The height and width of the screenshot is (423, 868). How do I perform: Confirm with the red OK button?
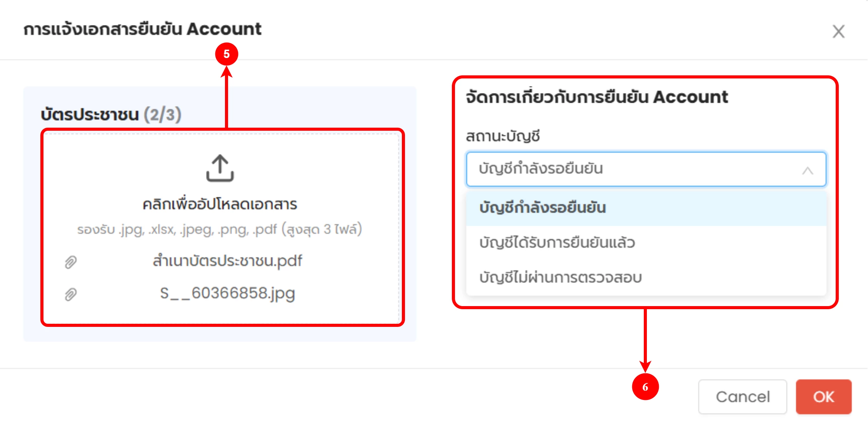tap(823, 397)
